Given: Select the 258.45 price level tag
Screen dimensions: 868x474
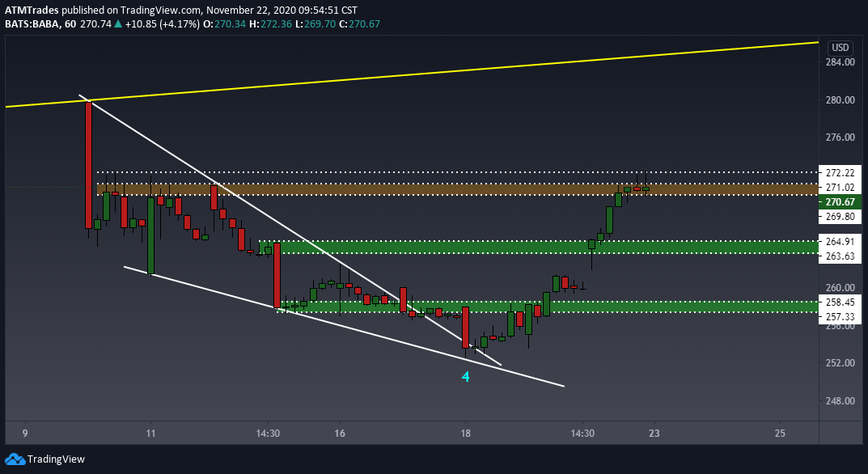Looking at the screenshot, I should (x=840, y=303).
